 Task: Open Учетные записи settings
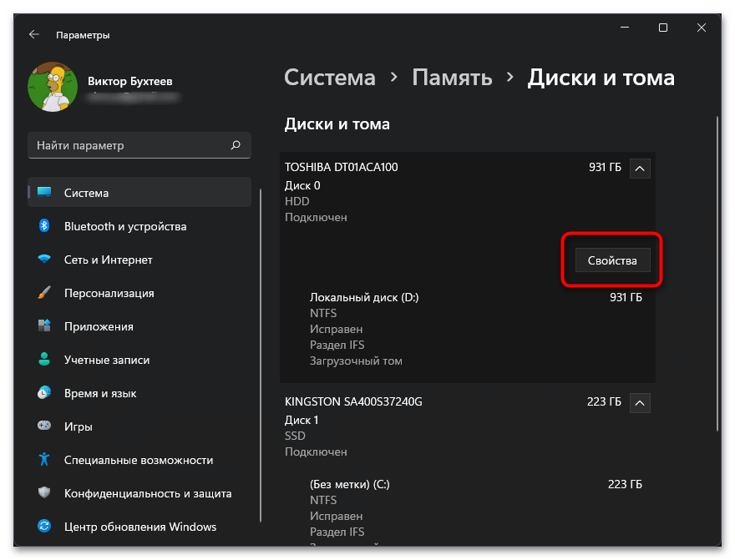(107, 360)
